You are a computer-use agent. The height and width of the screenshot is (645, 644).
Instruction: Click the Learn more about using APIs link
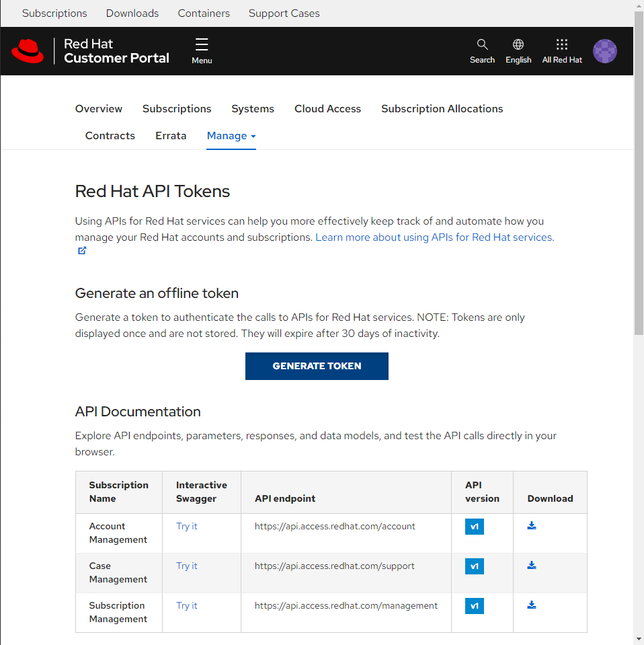coord(434,237)
